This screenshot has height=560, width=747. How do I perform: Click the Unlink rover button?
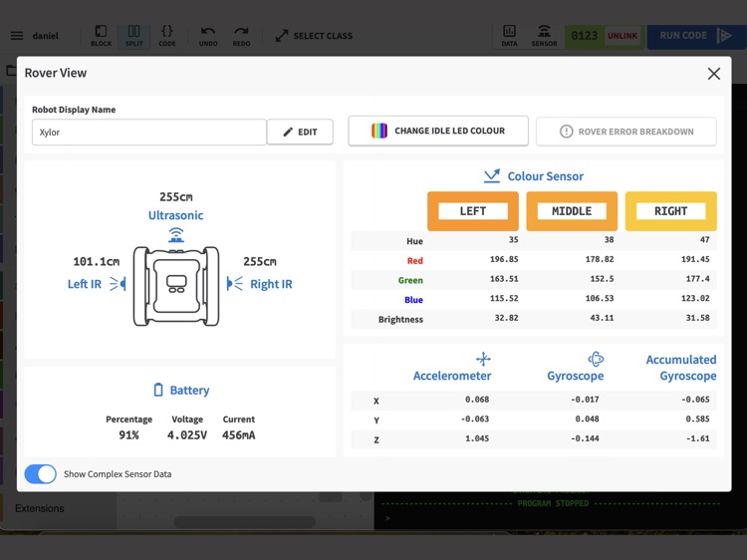click(622, 36)
